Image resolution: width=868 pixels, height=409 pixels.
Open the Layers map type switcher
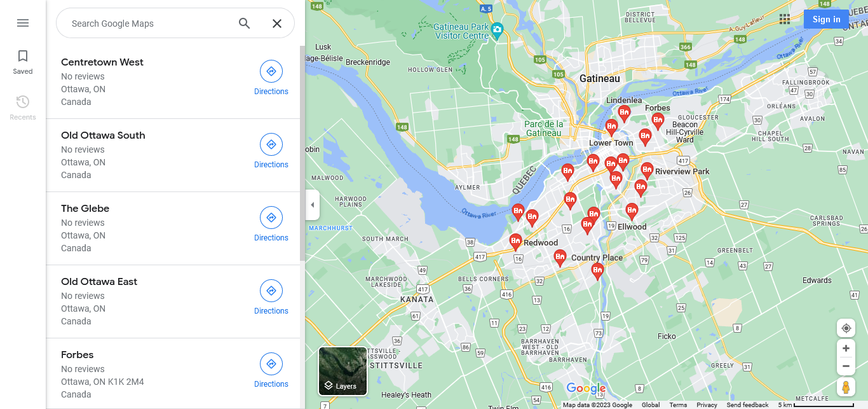click(342, 371)
